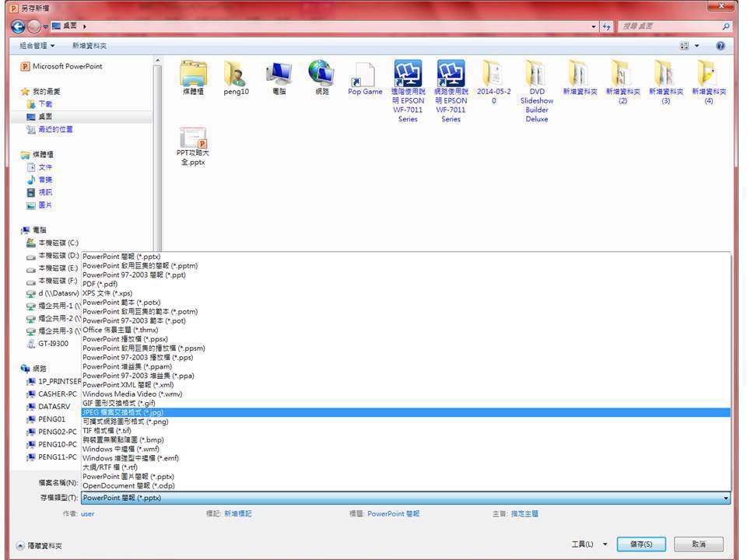Open 音樂 library in the navigation pane
This screenshot has height=560, width=747.
[45, 180]
